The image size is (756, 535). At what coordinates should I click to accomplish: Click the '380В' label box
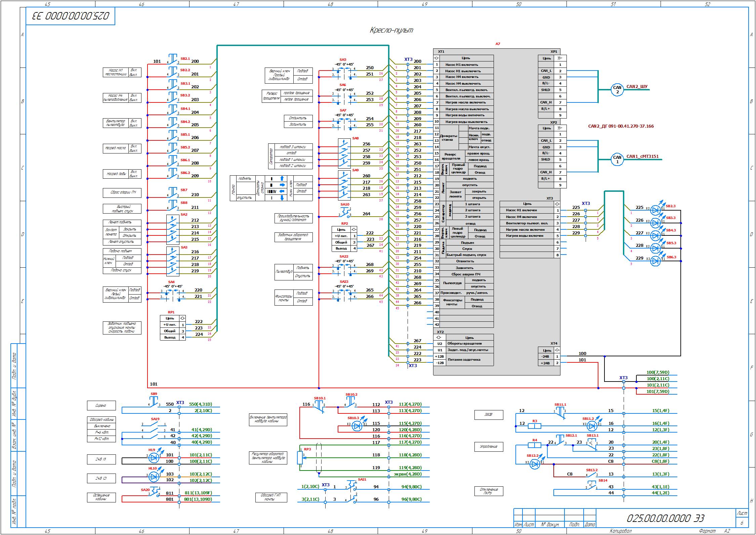[x=489, y=415]
